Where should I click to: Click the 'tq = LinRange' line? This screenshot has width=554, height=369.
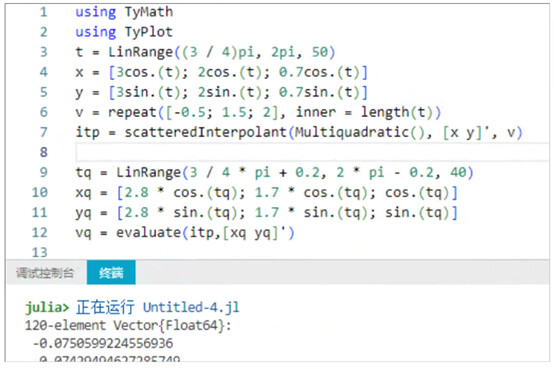pyautogui.click(x=274, y=172)
